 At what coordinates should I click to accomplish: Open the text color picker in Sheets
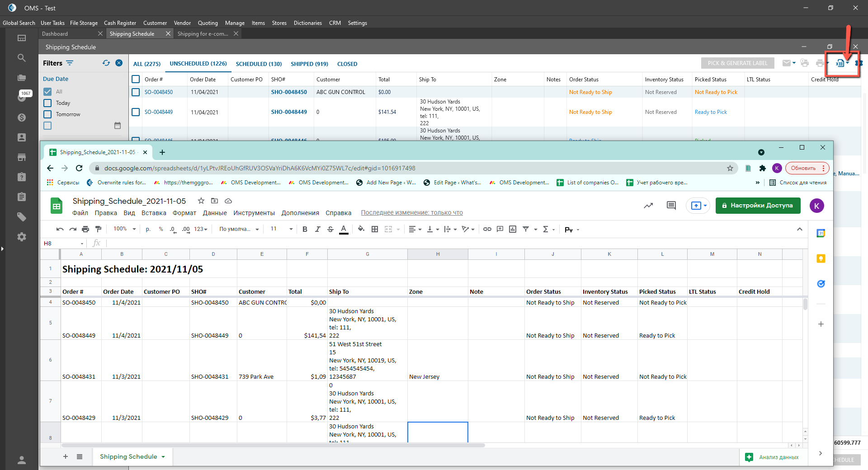pos(344,230)
